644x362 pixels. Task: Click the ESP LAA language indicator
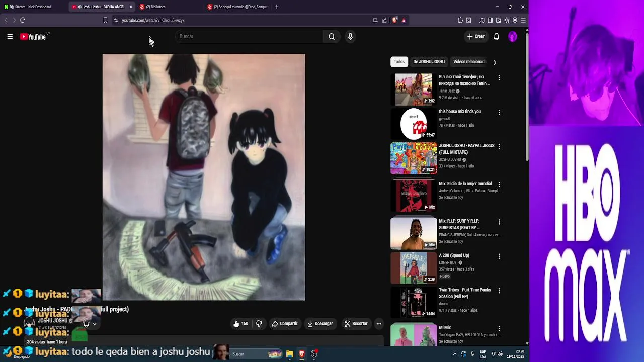point(483,354)
